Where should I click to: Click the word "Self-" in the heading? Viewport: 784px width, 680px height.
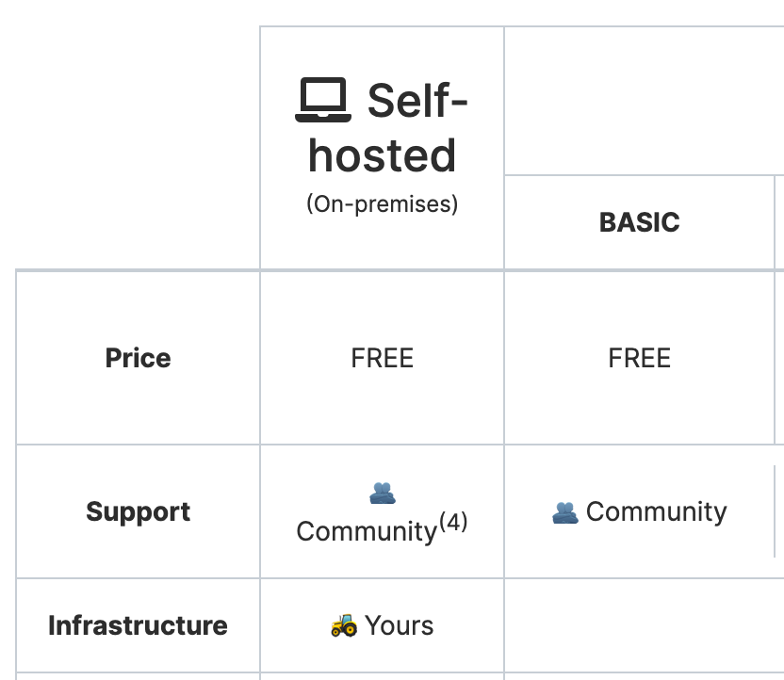(417, 101)
